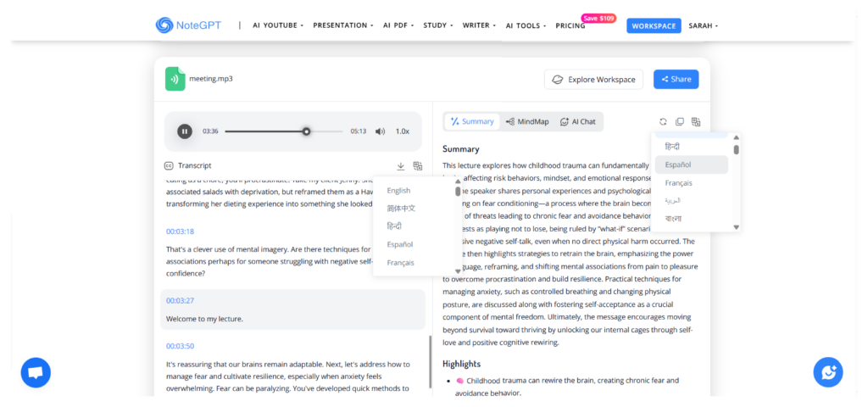This screenshot has width=868, height=407.
Task: Click the summary language list scrollbar thumb
Action: (737, 149)
